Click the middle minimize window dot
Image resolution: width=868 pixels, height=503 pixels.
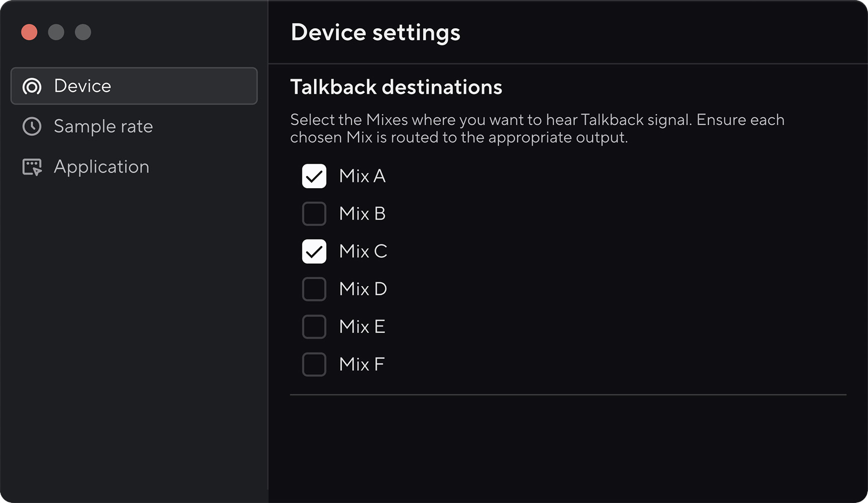56,32
